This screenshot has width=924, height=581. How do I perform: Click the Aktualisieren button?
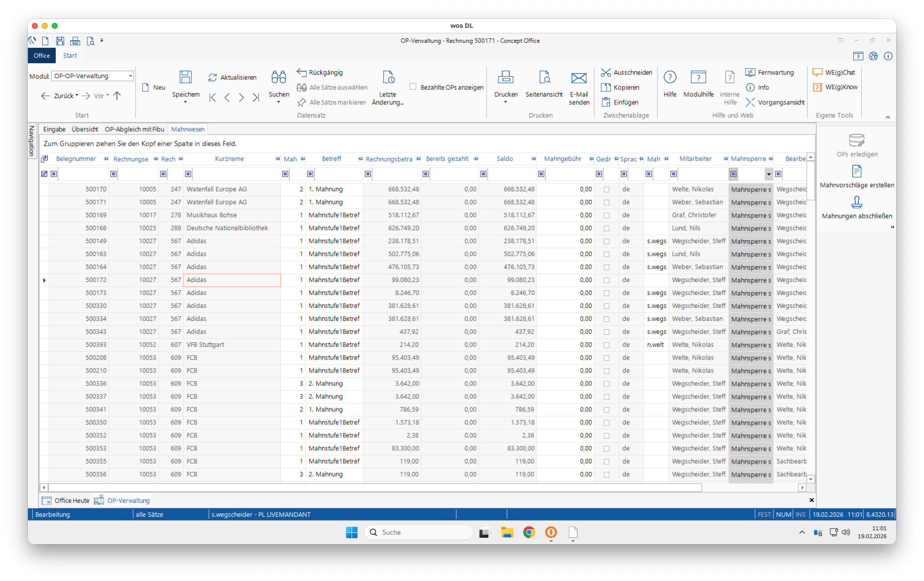[x=232, y=78]
